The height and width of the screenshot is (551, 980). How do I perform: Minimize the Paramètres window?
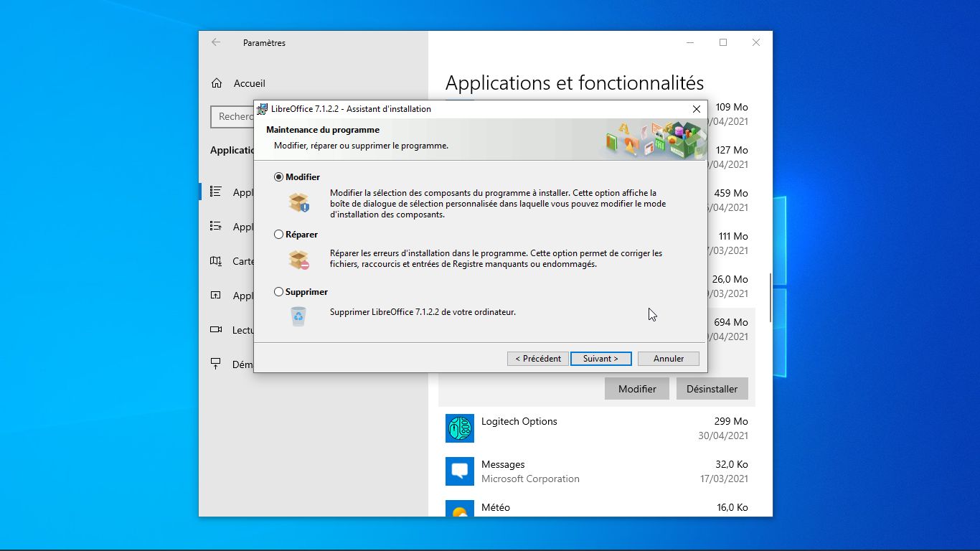point(690,42)
